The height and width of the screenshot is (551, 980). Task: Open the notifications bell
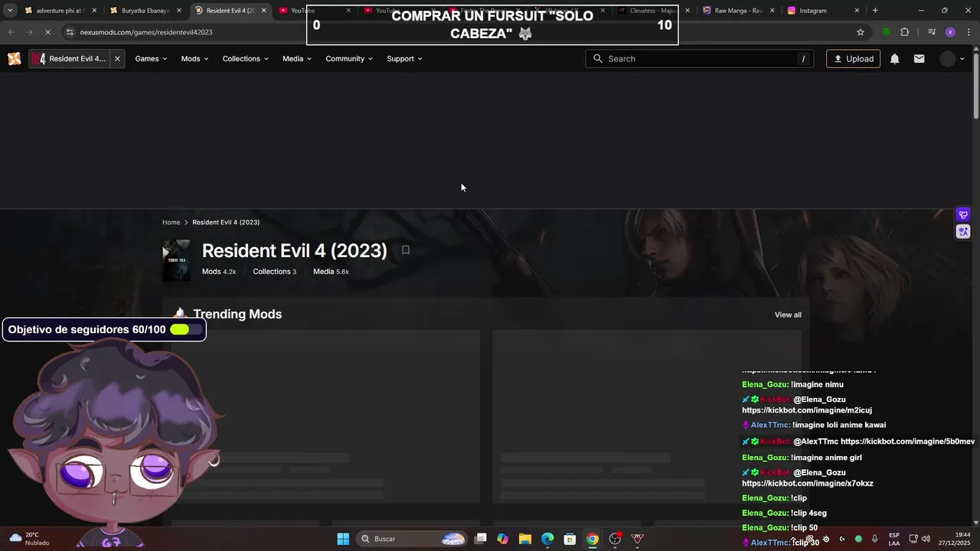894,59
